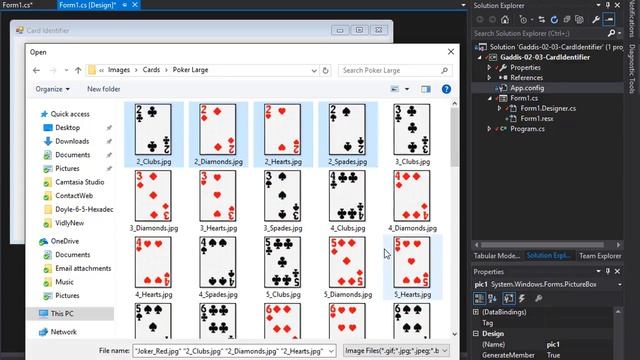Viewport: 640px width, 360px height.
Task: Open Properties wrench icon in Solution Explorer toolbar
Action: point(596,20)
